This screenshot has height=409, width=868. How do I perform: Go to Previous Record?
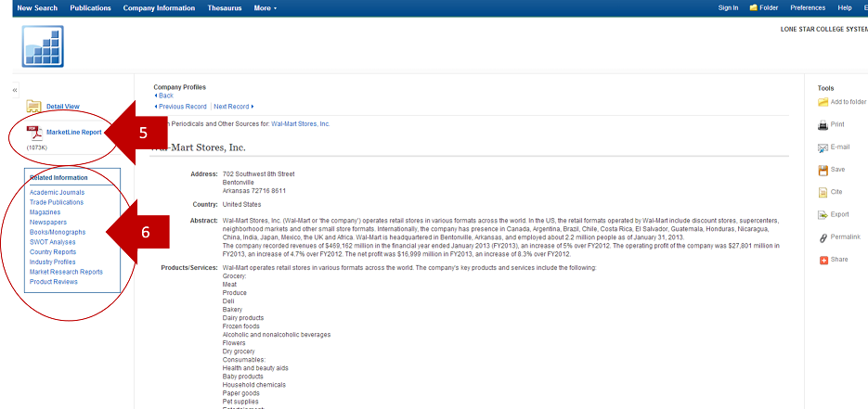[x=180, y=107]
